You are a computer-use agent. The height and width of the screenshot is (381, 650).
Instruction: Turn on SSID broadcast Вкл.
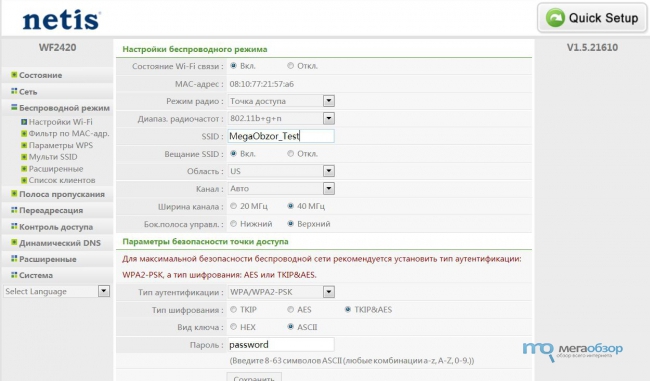tap(233, 153)
